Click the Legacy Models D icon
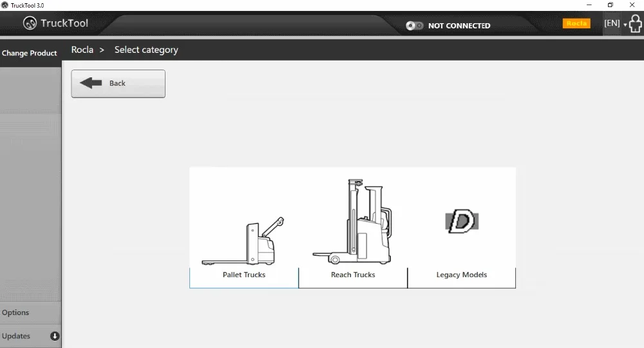 [462, 222]
